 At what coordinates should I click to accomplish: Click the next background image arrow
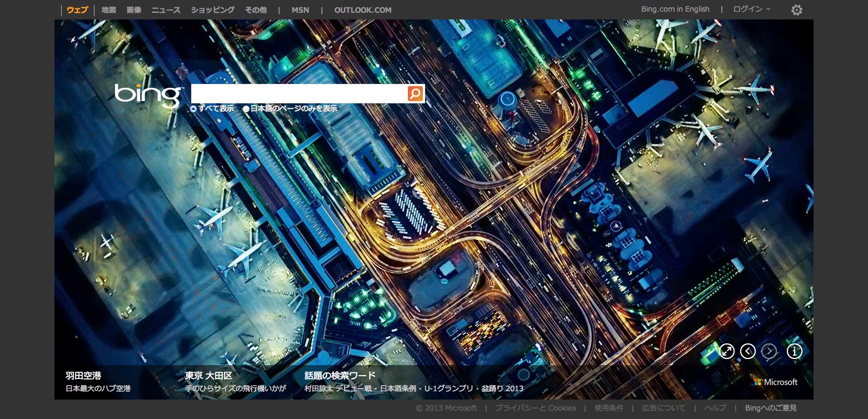769,351
